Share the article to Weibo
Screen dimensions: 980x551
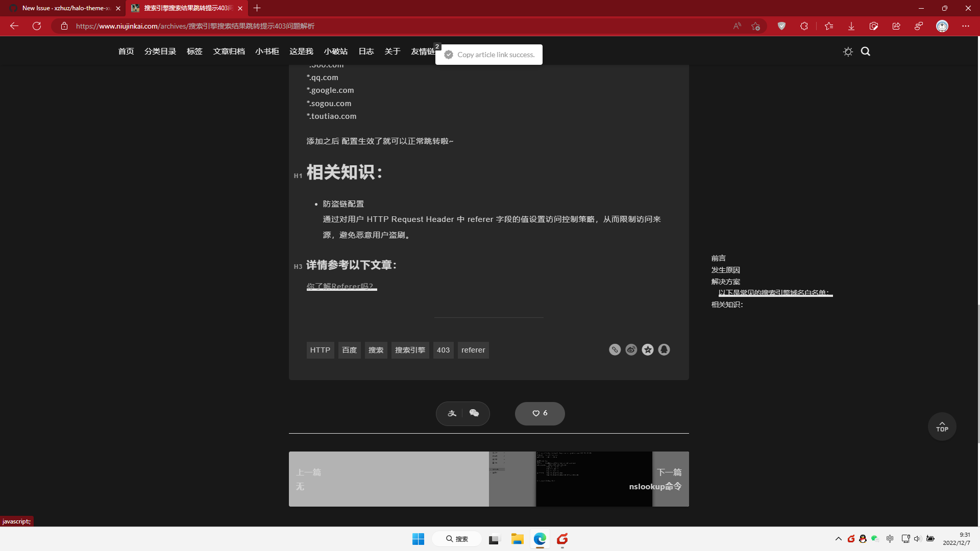631,349
